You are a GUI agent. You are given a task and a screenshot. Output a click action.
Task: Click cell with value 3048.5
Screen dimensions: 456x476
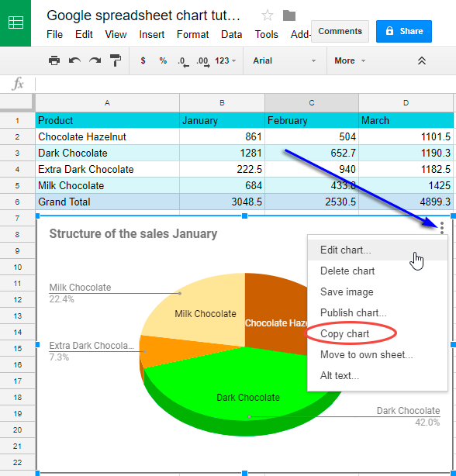[x=222, y=202]
